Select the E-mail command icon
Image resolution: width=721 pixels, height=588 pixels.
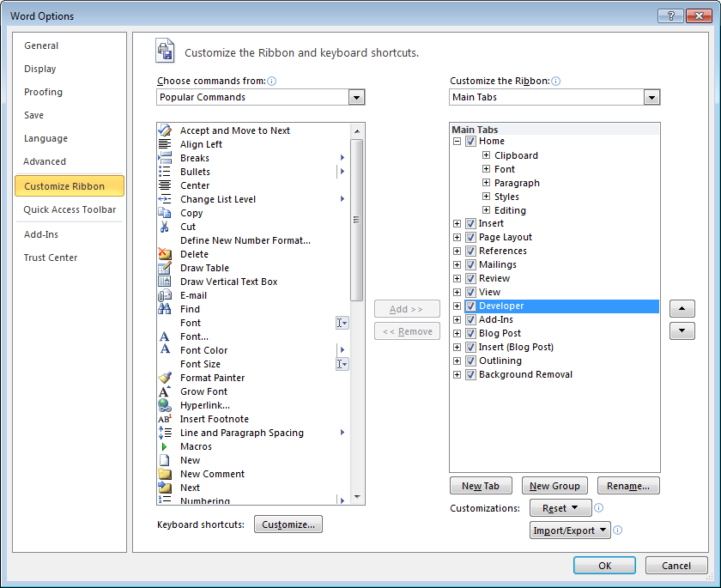[165, 295]
